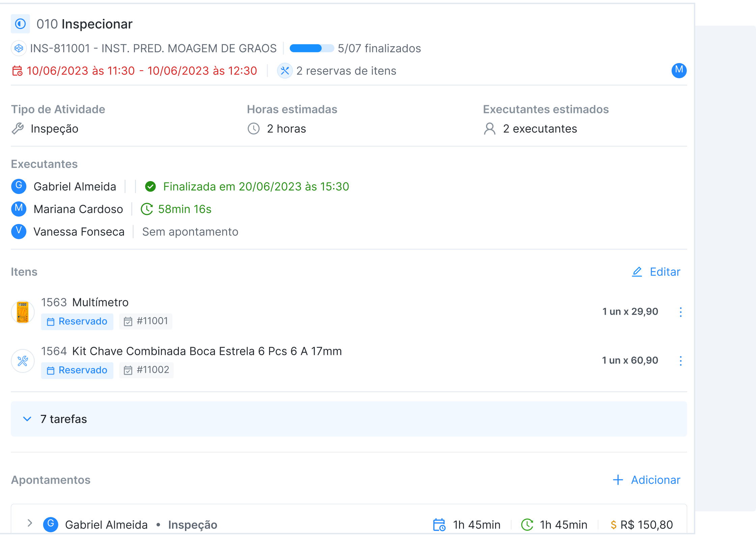The image size is (756, 537).
Task: Click the 2 reservas de itens text
Action: (x=346, y=71)
